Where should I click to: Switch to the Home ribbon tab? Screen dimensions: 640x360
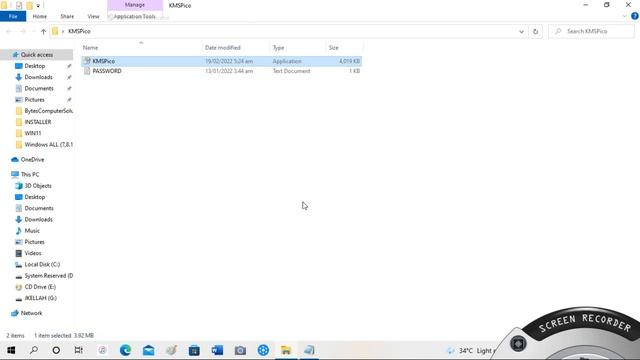click(x=40, y=16)
